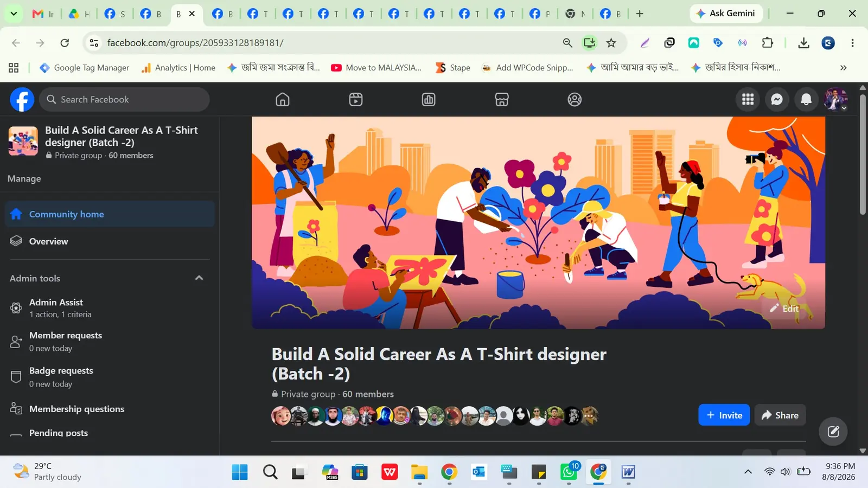The height and width of the screenshot is (488, 868).
Task: Click the Facebook logo icon
Action: [x=22, y=100]
